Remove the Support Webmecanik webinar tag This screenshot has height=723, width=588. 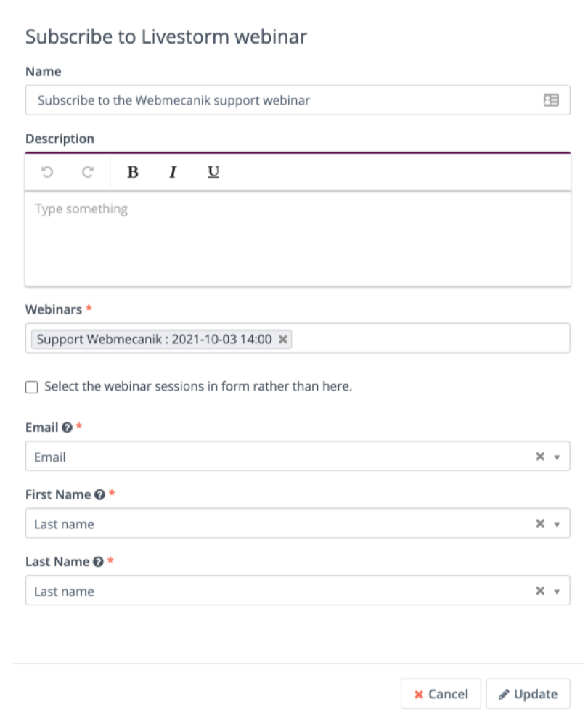tap(283, 340)
